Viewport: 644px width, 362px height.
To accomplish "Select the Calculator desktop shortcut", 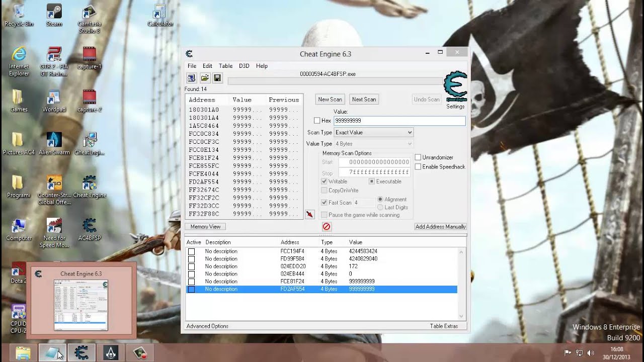I will coord(160,15).
